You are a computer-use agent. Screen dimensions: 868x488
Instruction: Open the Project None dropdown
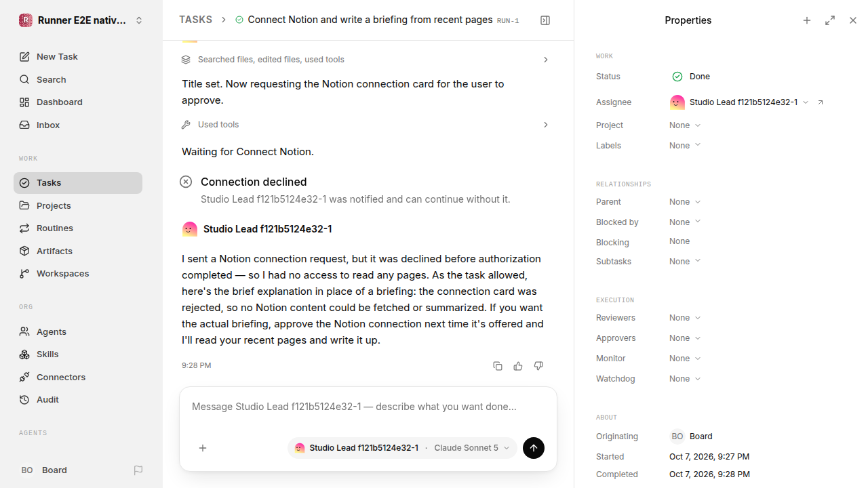[x=685, y=125]
